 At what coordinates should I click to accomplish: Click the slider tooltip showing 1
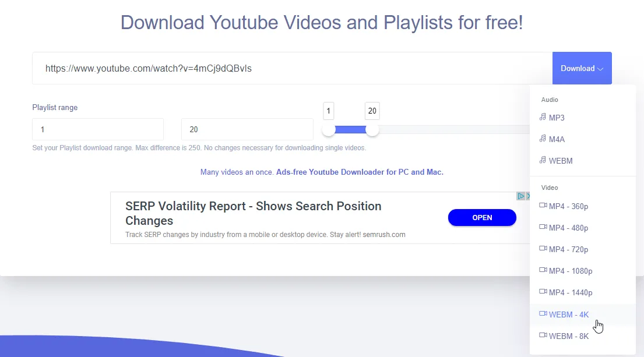click(x=329, y=111)
